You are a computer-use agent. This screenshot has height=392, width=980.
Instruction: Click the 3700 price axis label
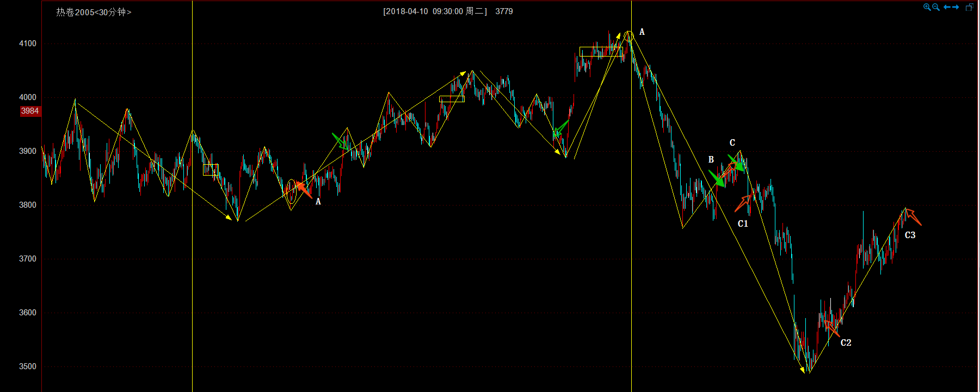[x=28, y=259]
